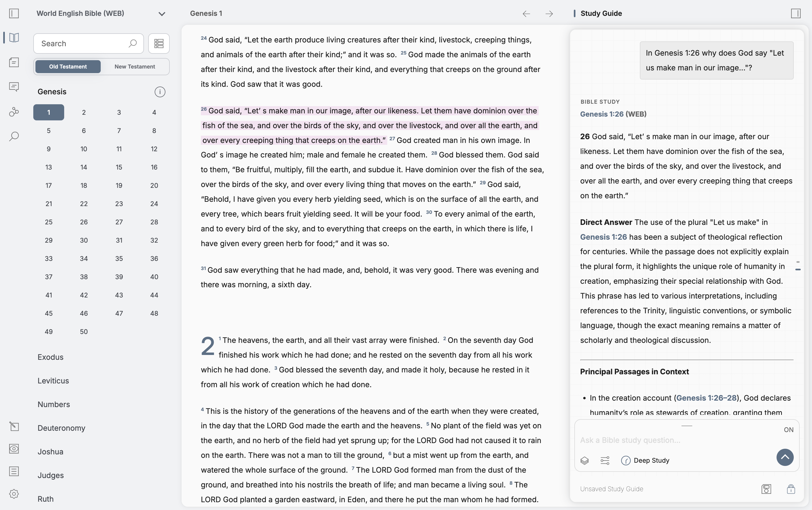Expand the Deuteronomy book
This screenshot has height=510, width=812.
click(x=61, y=428)
